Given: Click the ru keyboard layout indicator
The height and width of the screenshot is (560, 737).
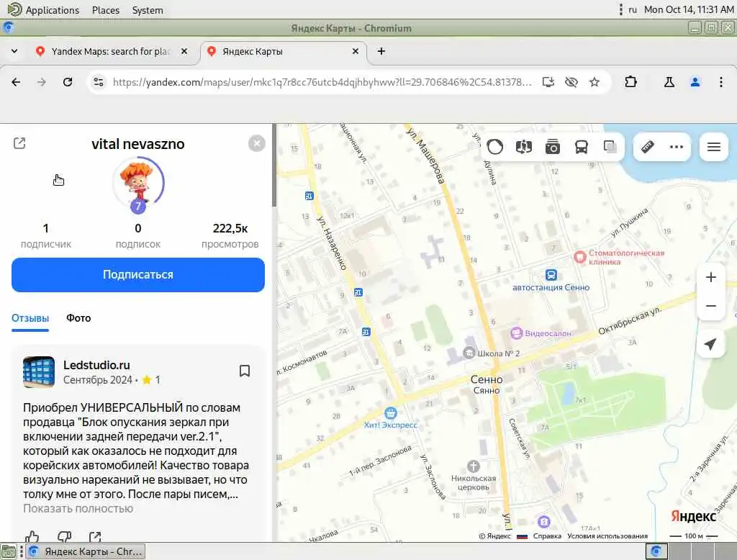Looking at the screenshot, I should (x=633, y=9).
